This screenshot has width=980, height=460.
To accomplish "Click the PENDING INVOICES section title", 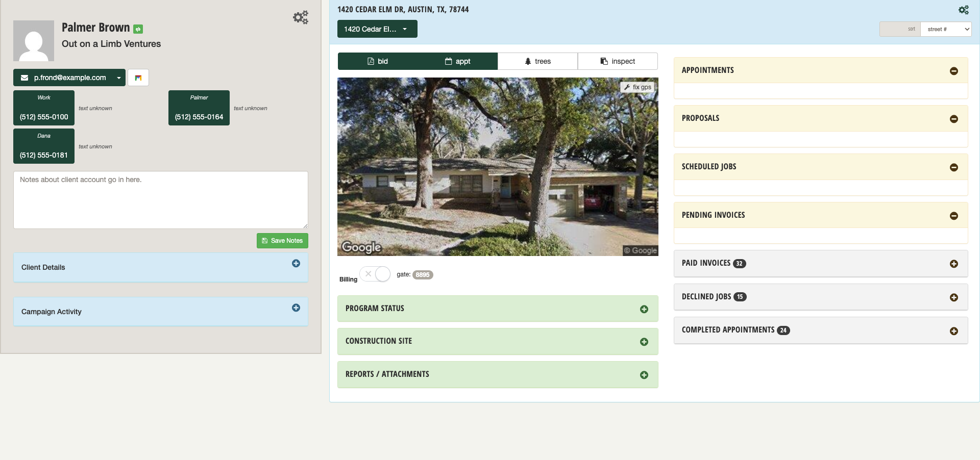I will (714, 215).
